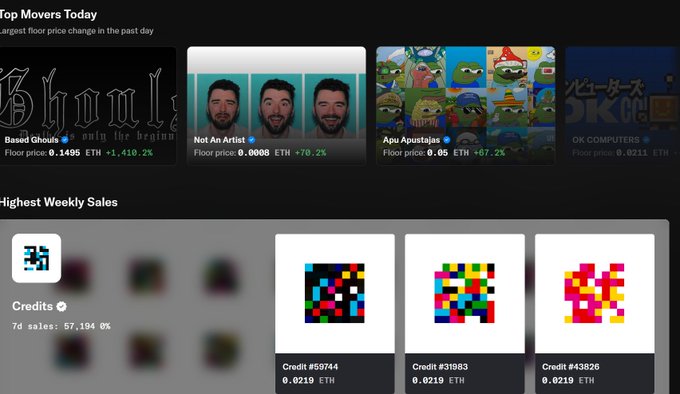The image size is (680, 394).
Task: Open the OK COMPUTERS collection card
Action: pyautogui.click(x=622, y=105)
